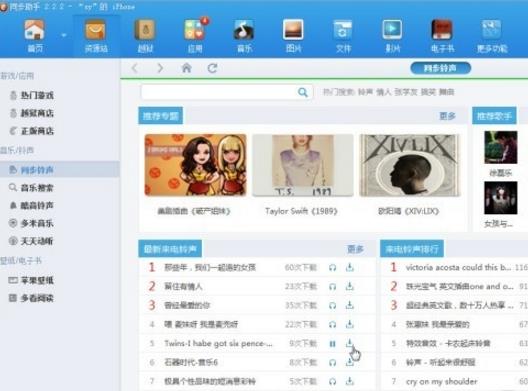This screenshot has height=391, width=528.
Task: Open the cartoon girls album thumbnail
Action: pyautogui.click(x=196, y=165)
